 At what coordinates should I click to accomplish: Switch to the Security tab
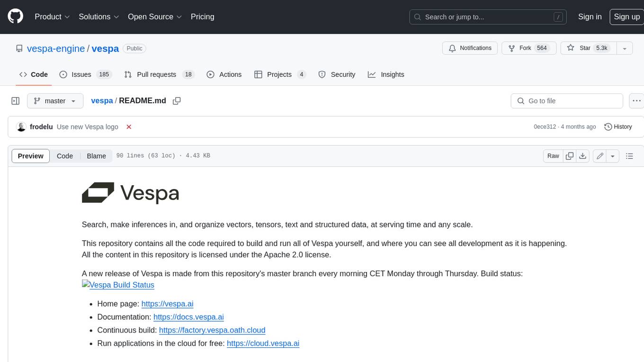[x=337, y=74]
